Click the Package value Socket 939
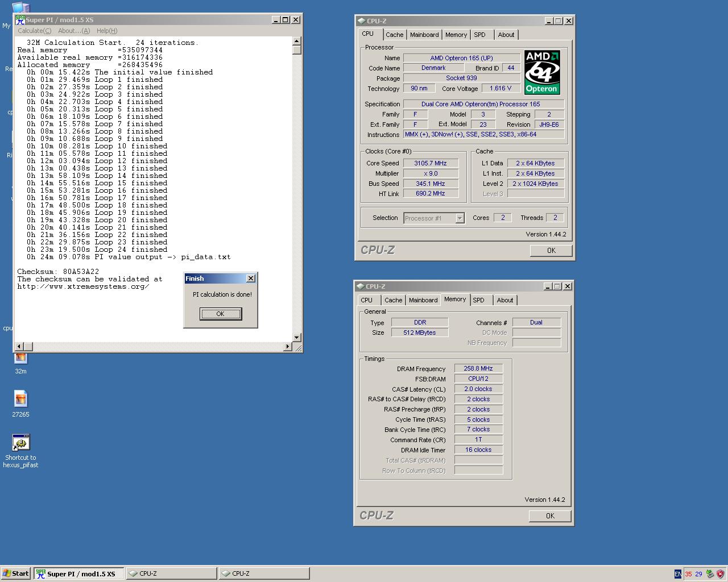728x582 pixels. click(x=461, y=78)
